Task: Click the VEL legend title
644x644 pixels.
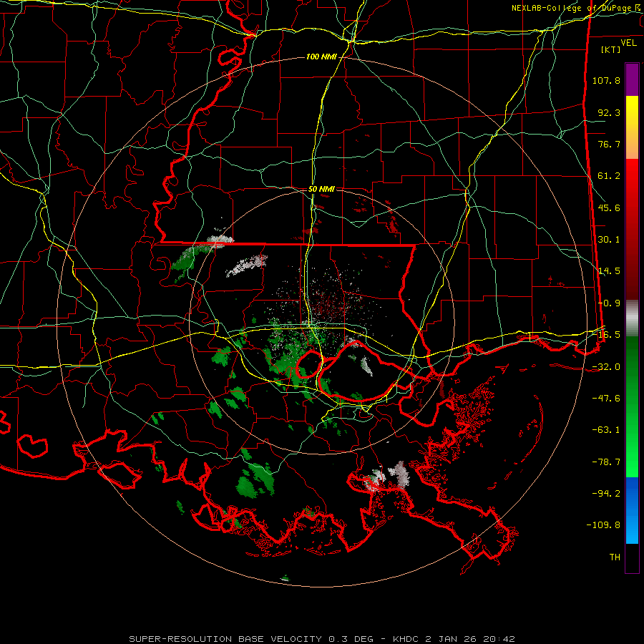Action: 628,42
